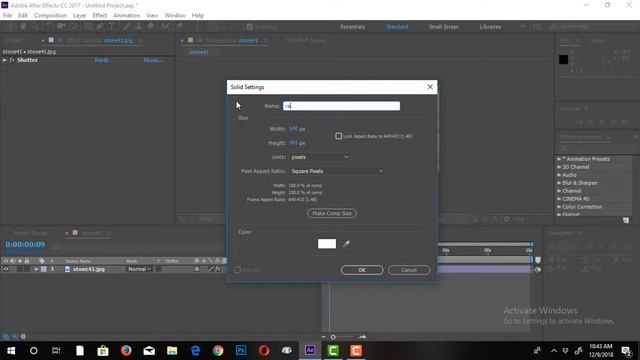Expand the Blur & Sharpen category
The image size is (640, 360).
tap(559, 183)
